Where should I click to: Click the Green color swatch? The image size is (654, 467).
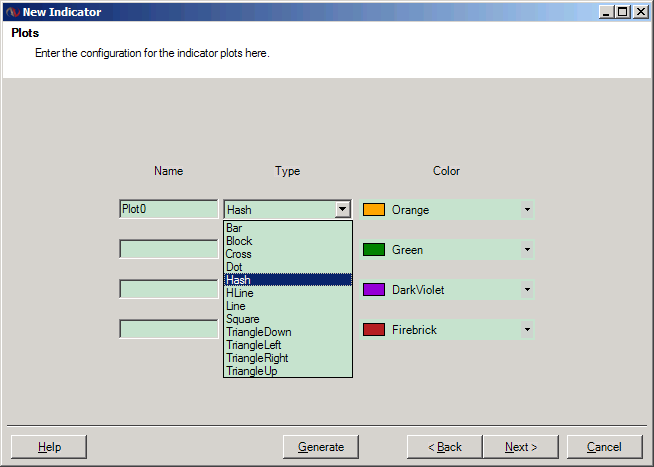(374, 249)
